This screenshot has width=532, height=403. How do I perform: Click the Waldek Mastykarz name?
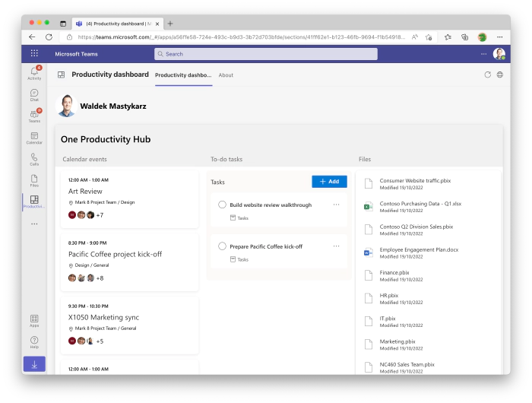tap(113, 106)
